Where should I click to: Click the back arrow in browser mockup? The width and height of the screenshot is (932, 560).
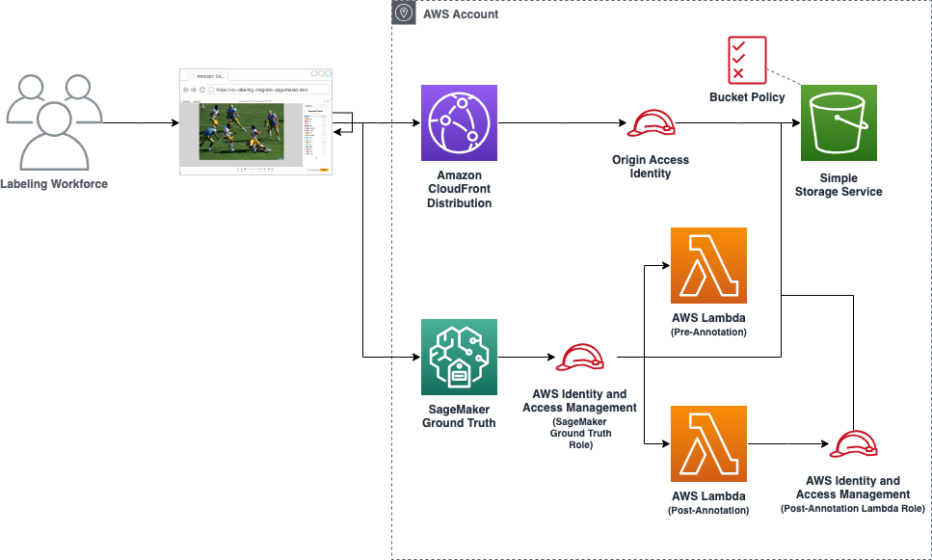tap(186, 90)
